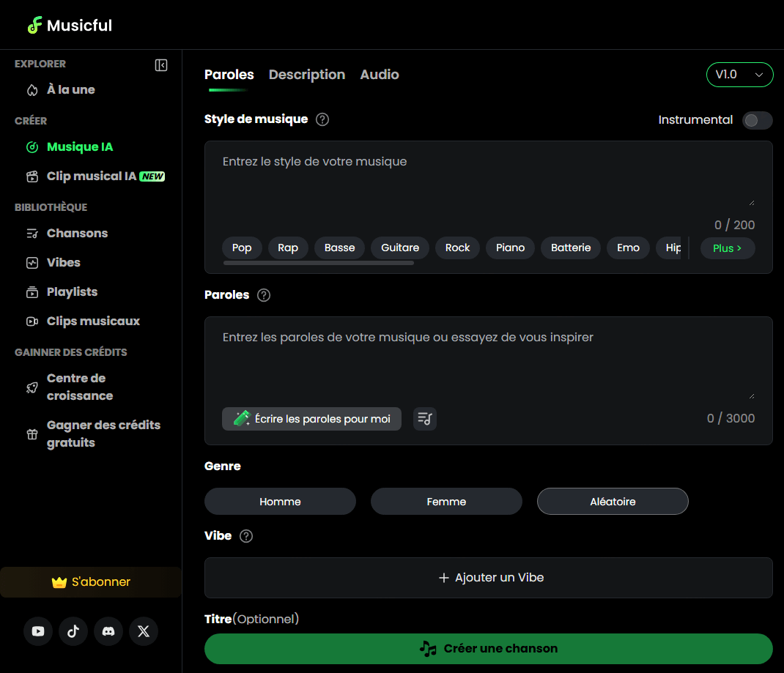This screenshot has width=784, height=673.
Task: Click the Paroles lyrics input field
Action: [x=489, y=352]
